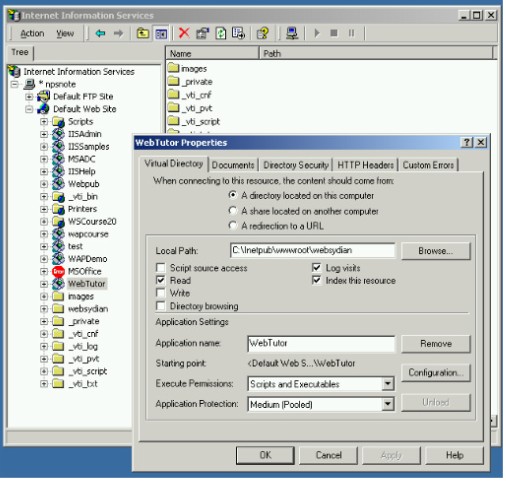Screen dimensions: 506x481
Task: Click the Name column header
Action: click(x=212, y=53)
